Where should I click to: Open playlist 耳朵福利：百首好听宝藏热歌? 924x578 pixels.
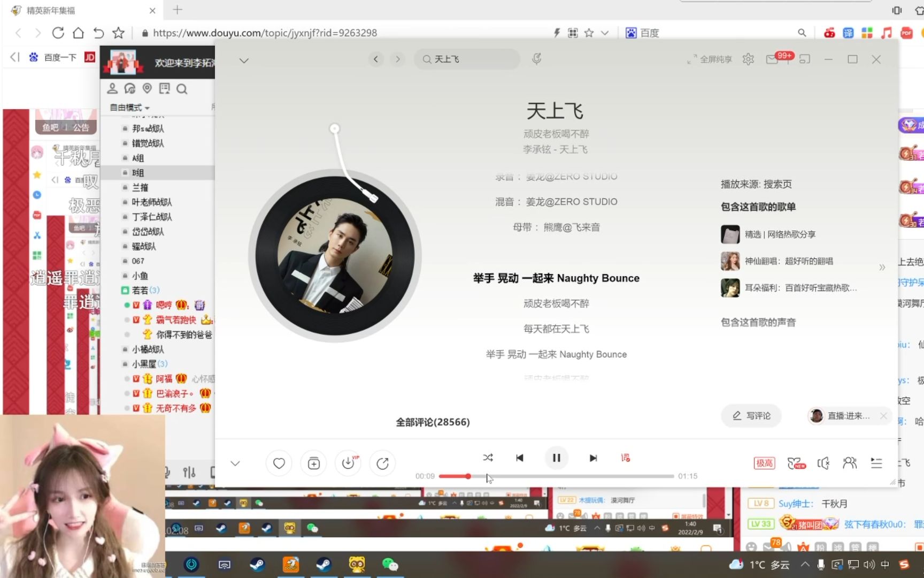coord(789,288)
